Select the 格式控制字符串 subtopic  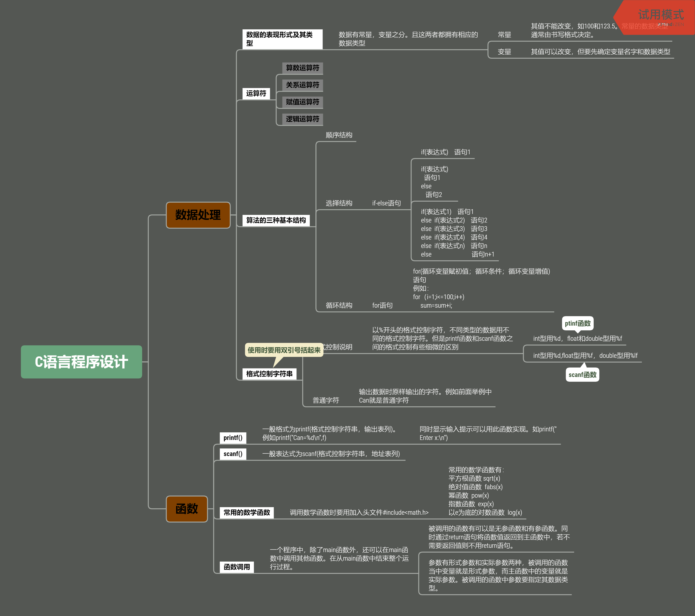(x=269, y=374)
